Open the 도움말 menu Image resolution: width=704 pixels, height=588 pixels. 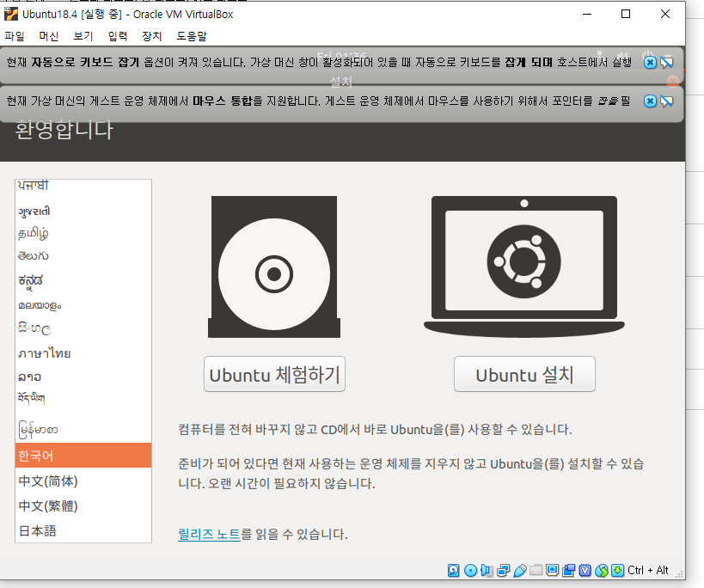point(192,36)
